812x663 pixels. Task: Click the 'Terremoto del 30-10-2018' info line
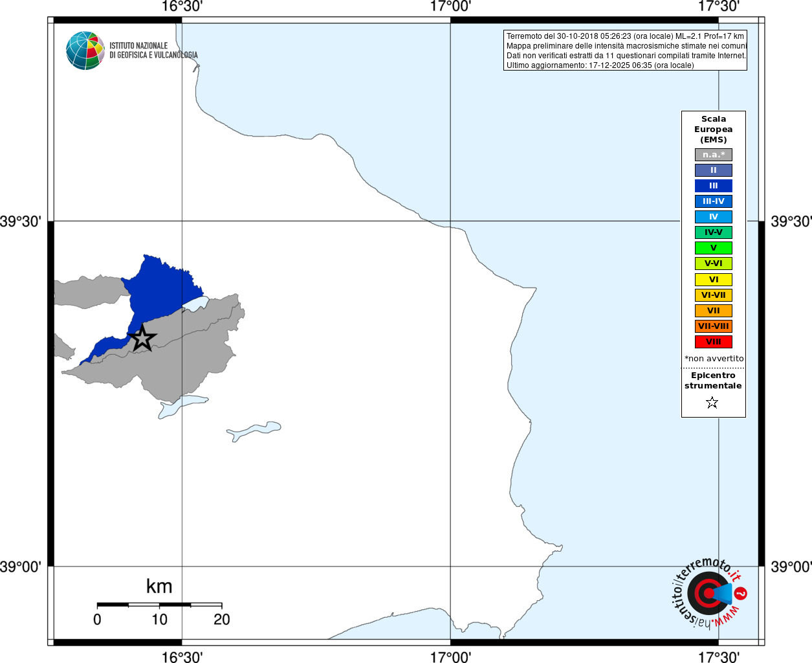625,36
